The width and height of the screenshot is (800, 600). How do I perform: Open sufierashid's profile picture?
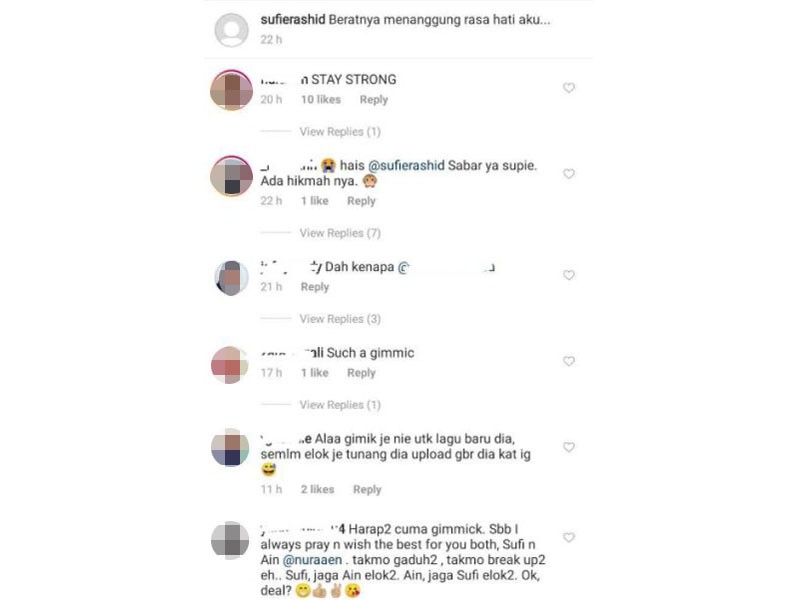pyautogui.click(x=231, y=30)
